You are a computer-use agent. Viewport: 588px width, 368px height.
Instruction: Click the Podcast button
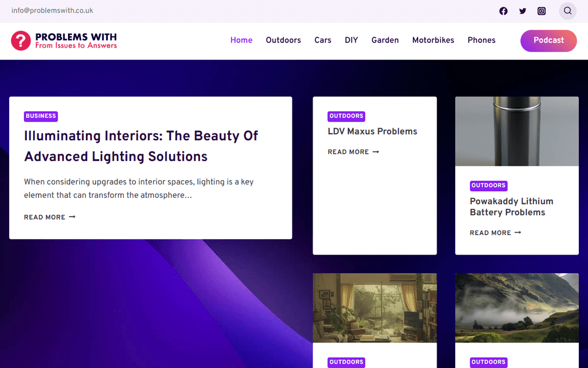[548, 40]
